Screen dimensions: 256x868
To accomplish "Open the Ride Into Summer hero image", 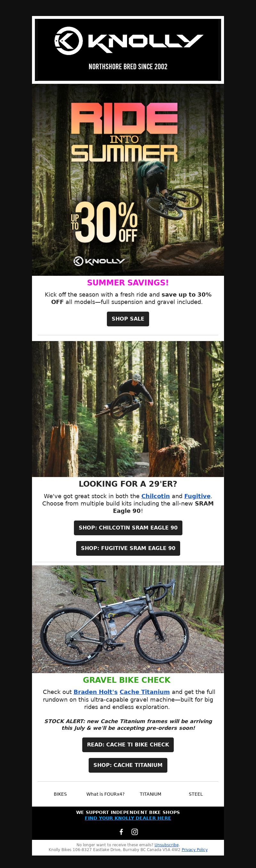I will pyautogui.click(x=128, y=180).
